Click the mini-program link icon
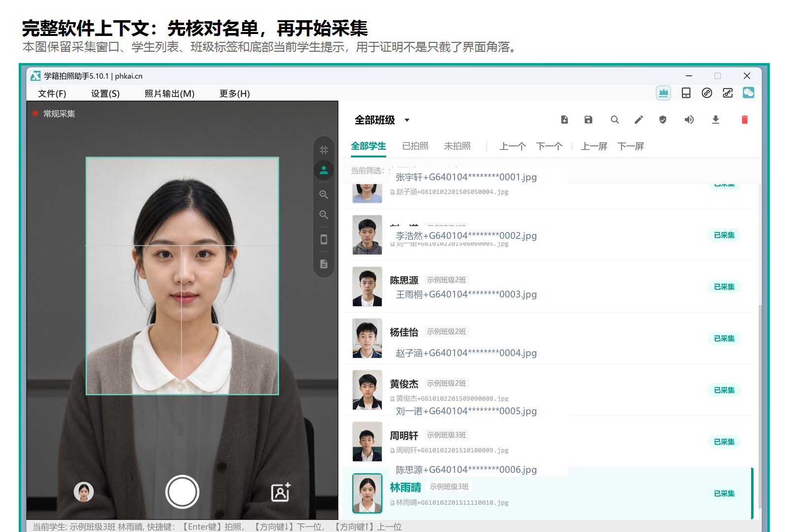 pyautogui.click(x=707, y=93)
